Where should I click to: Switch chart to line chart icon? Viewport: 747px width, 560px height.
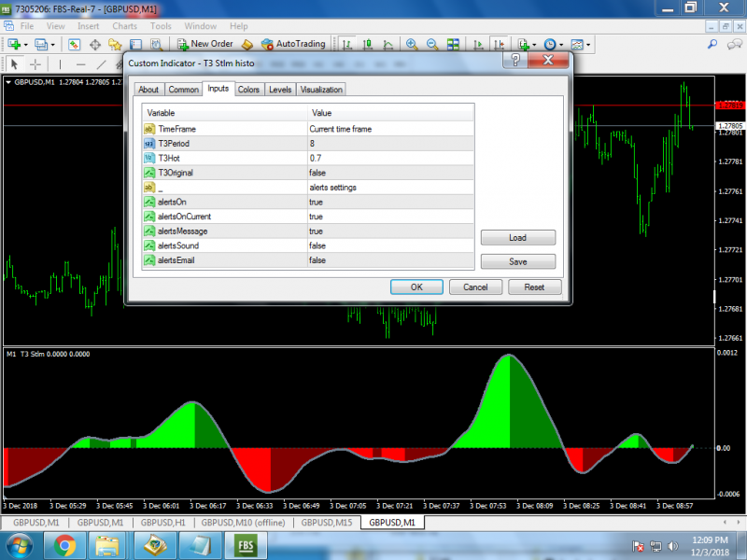coord(388,45)
